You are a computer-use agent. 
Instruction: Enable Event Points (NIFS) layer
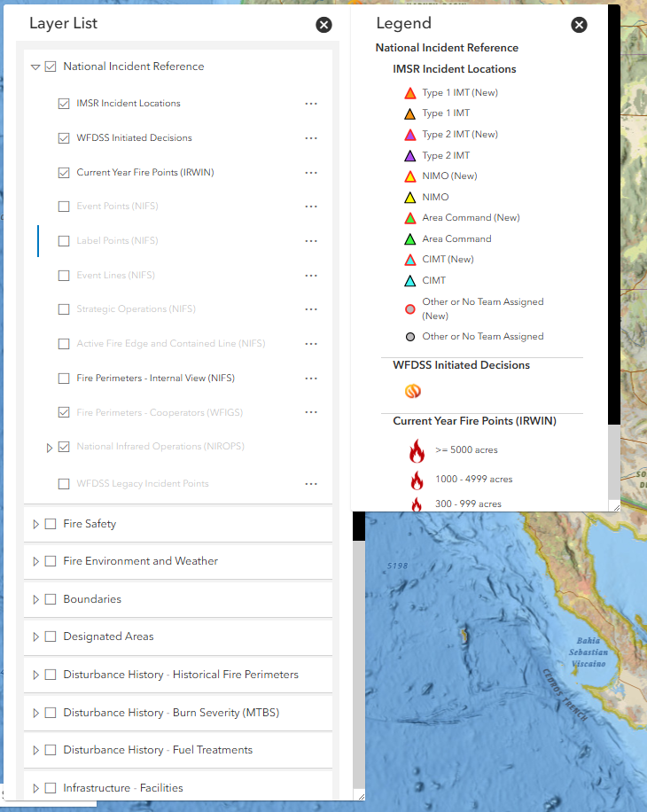tap(64, 207)
